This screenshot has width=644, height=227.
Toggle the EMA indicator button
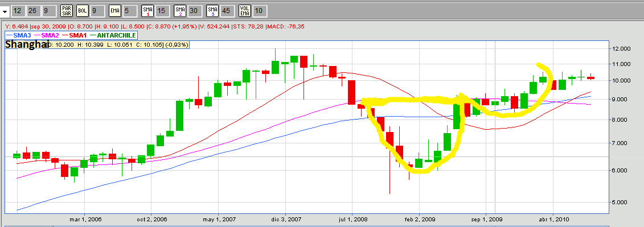coord(116,11)
